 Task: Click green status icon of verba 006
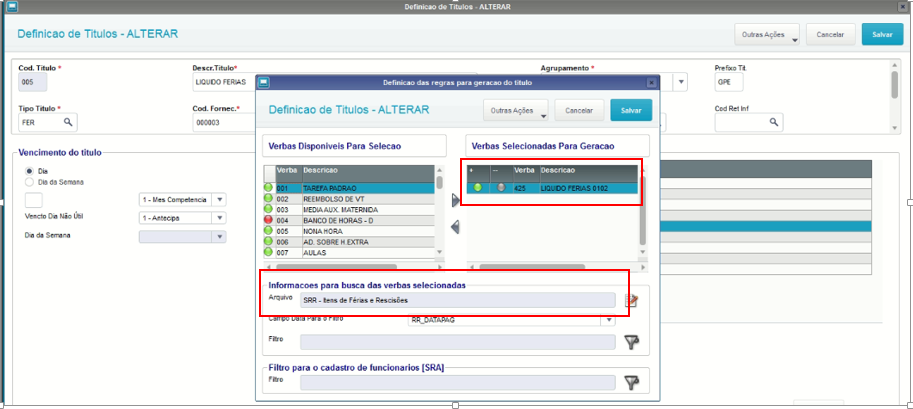pos(268,242)
